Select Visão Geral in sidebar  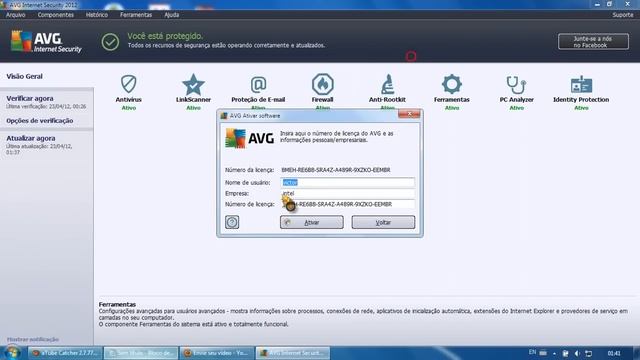(x=24, y=76)
